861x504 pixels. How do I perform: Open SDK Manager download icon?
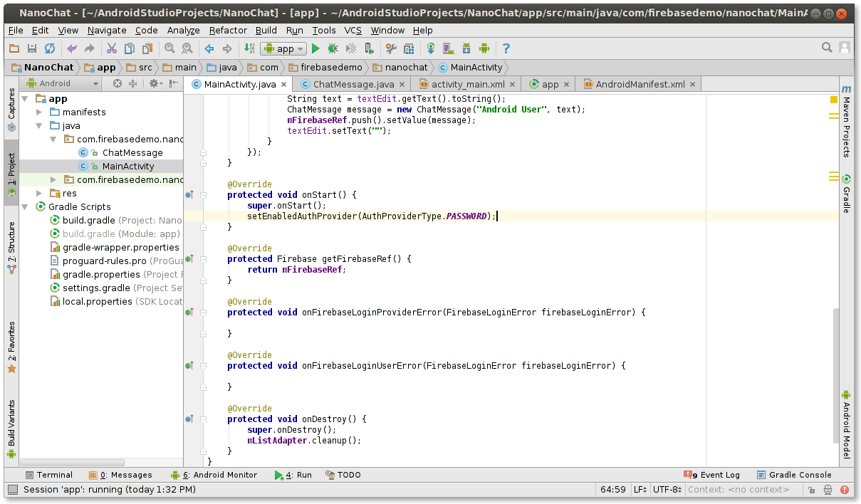[x=466, y=48]
